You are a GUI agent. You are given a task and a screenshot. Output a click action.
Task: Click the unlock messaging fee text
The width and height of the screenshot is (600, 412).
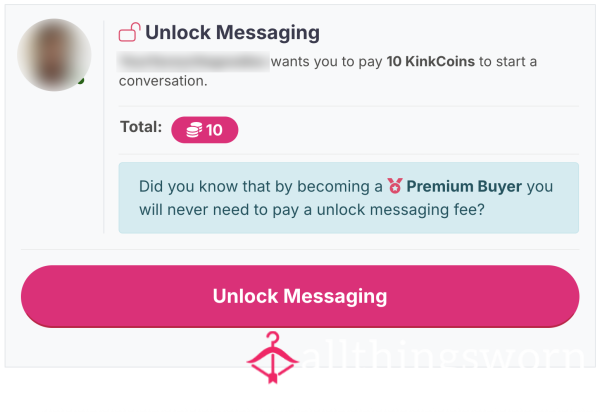400,210
